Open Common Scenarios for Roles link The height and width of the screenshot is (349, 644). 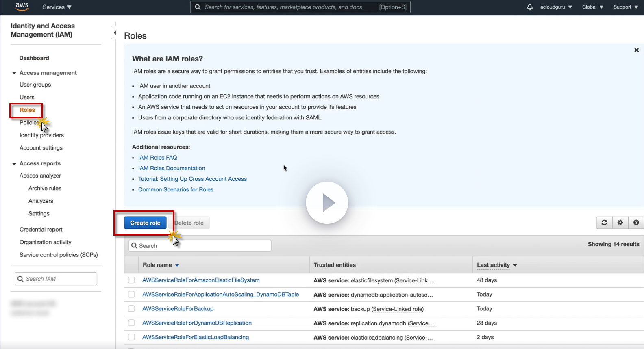click(176, 189)
